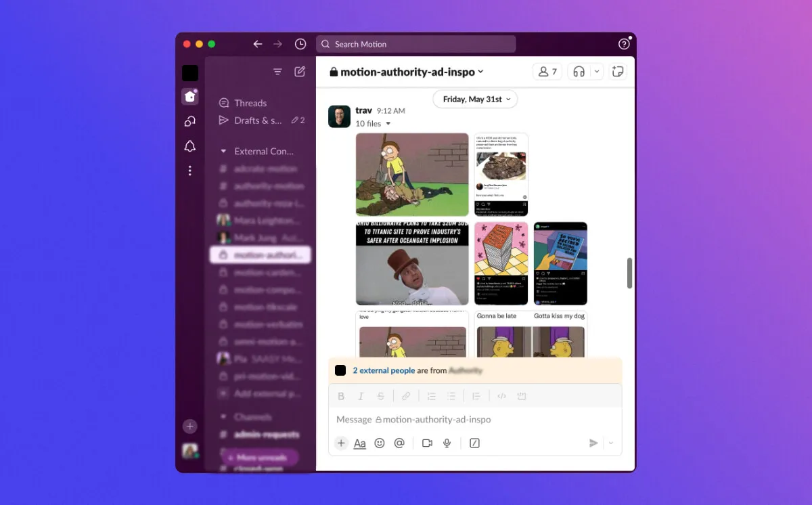Open the Friday, May 31st date dropdown
Screen dimensions: 812x505
(x=475, y=100)
